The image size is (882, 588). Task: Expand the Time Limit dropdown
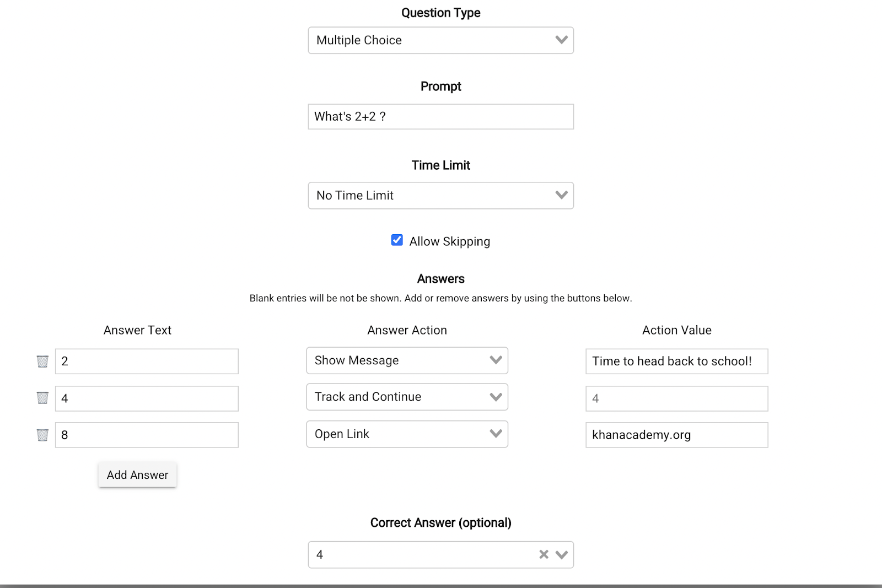click(x=440, y=196)
